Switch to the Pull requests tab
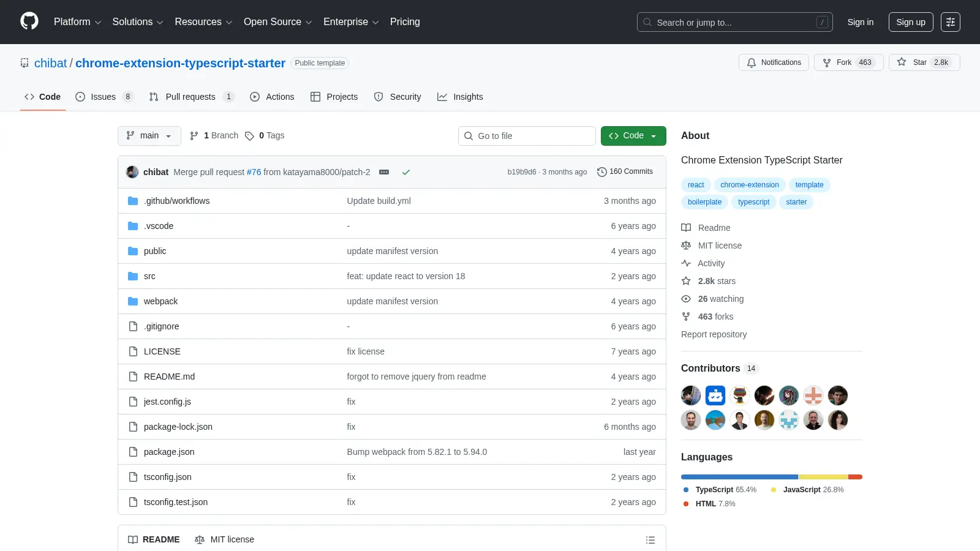 (x=192, y=97)
